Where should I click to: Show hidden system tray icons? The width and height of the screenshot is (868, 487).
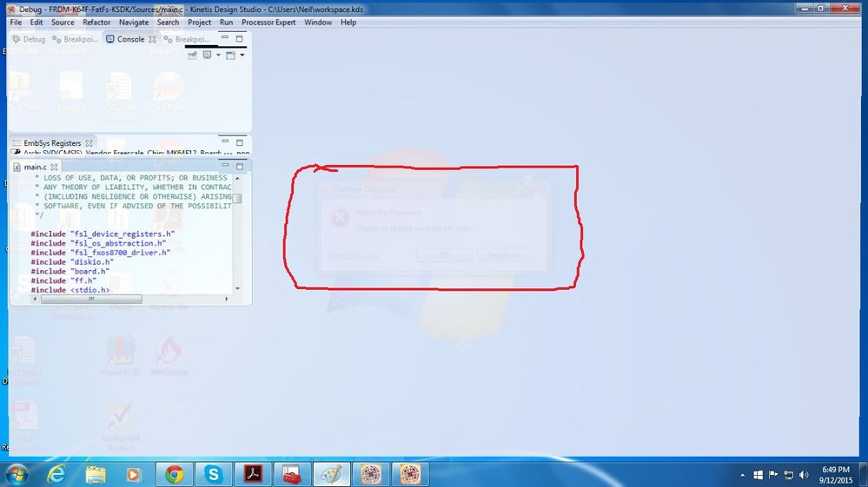click(742, 475)
